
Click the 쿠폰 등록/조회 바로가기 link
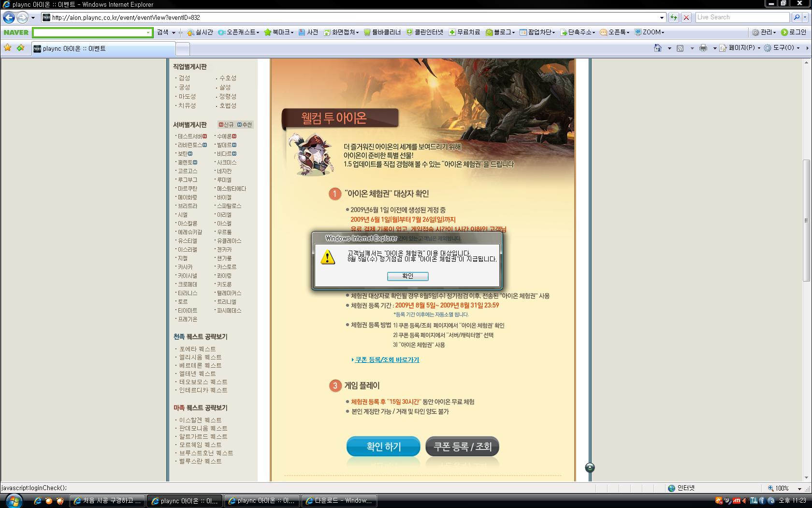click(387, 360)
